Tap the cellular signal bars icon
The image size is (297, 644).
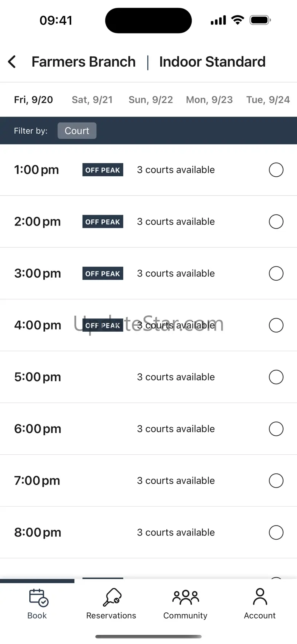pos(218,20)
